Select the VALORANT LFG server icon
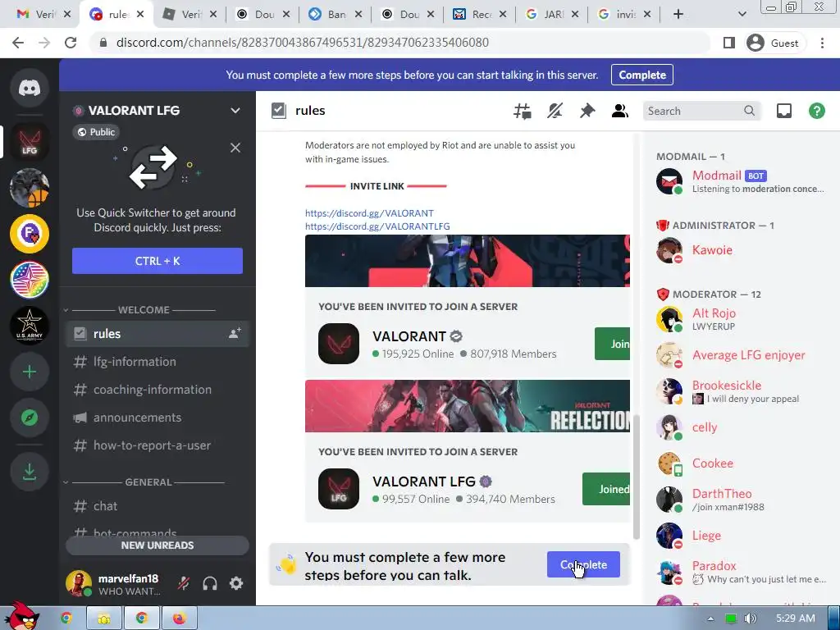The width and height of the screenshot is (840, 630). 30,142
